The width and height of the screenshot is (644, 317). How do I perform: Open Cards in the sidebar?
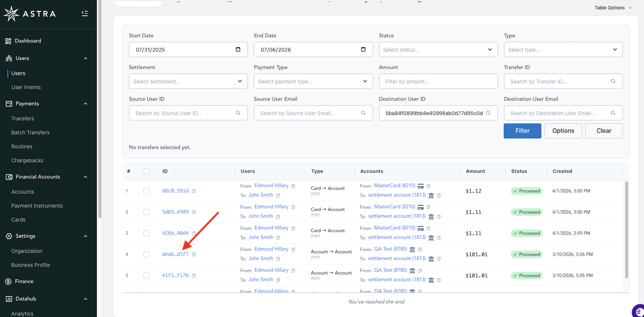point(18,220)
